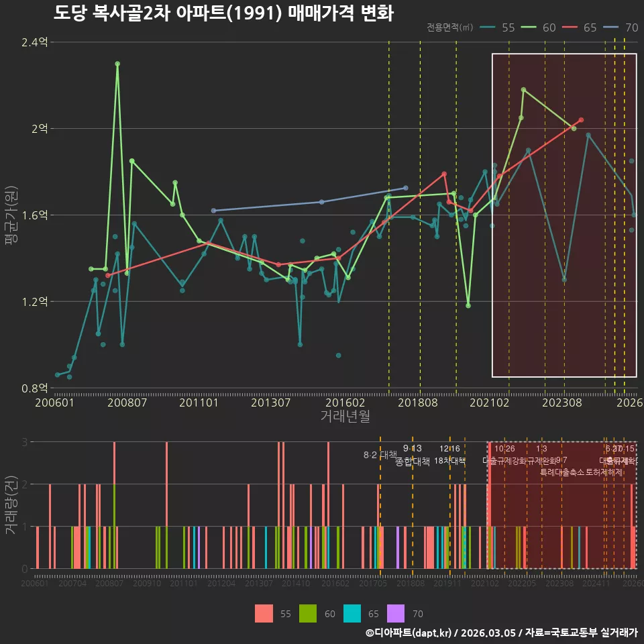Click the 디아파트(dapt.kr) credit text
The width and height of the screenshot is (644, 644).
point(409,633)
